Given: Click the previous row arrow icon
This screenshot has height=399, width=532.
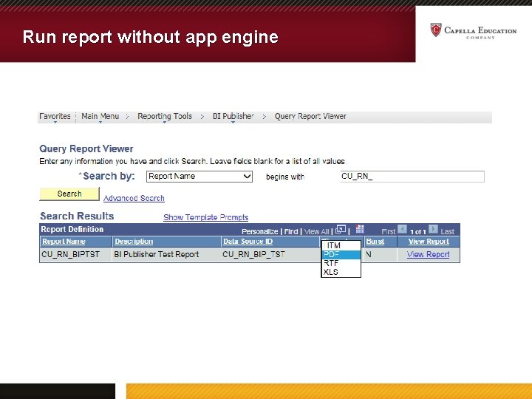Looking at the screenshot, I should [402, 229].
